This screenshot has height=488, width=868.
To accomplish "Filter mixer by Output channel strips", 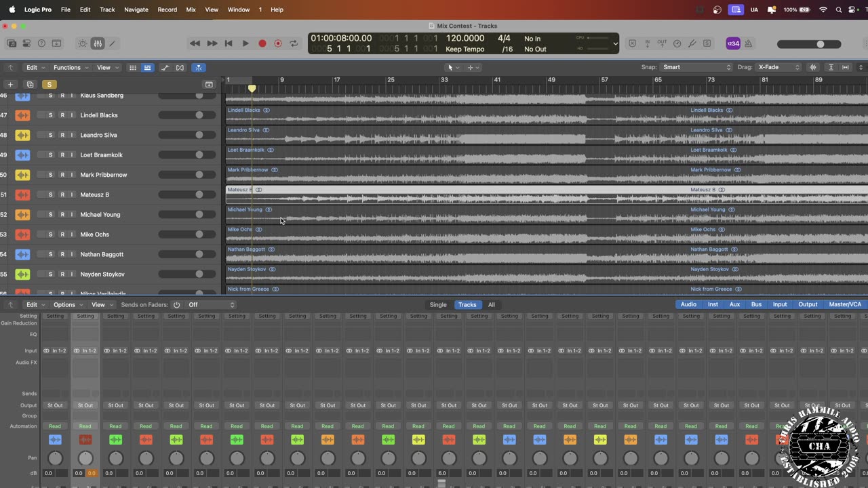I will (808, 304).
